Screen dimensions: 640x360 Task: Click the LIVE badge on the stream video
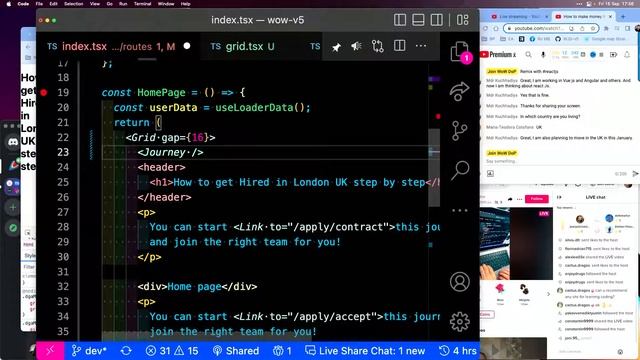[x=543, y=213]
